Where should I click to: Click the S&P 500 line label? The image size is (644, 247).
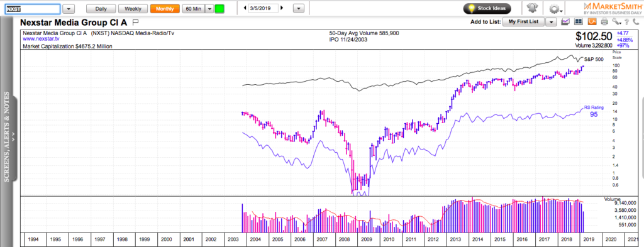point(594,60)
